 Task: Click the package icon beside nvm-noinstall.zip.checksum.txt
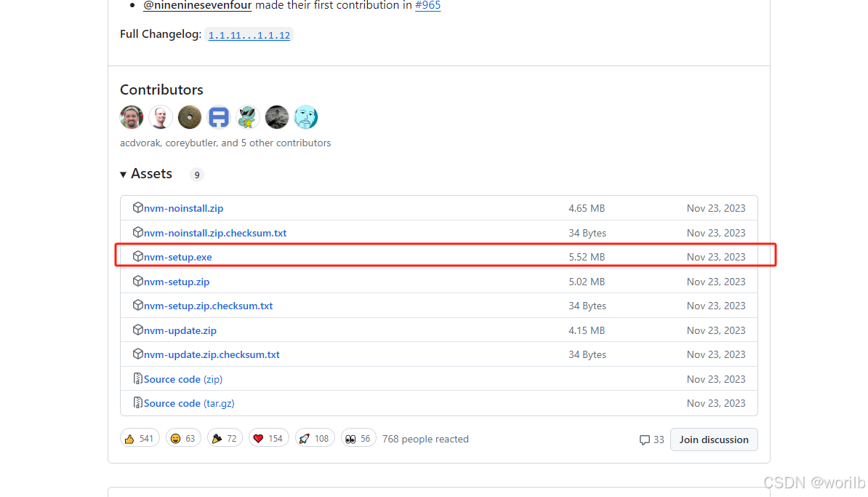tap(138, 232)
